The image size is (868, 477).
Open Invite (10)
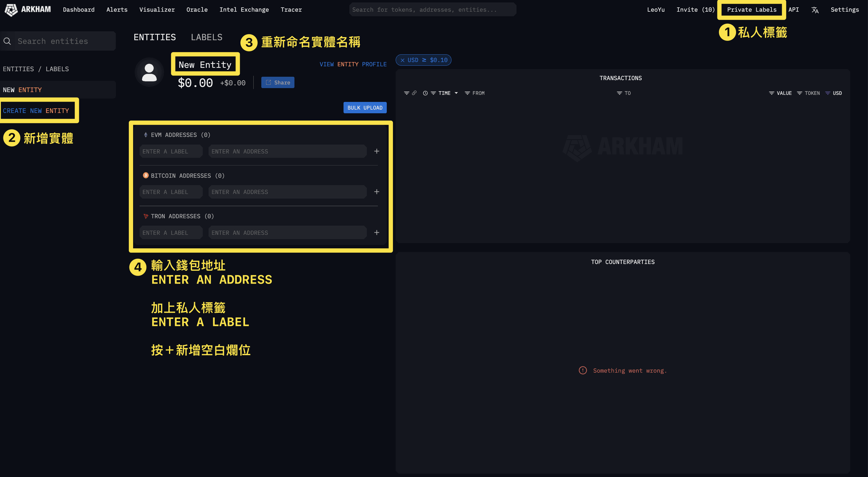coord(696,10)
